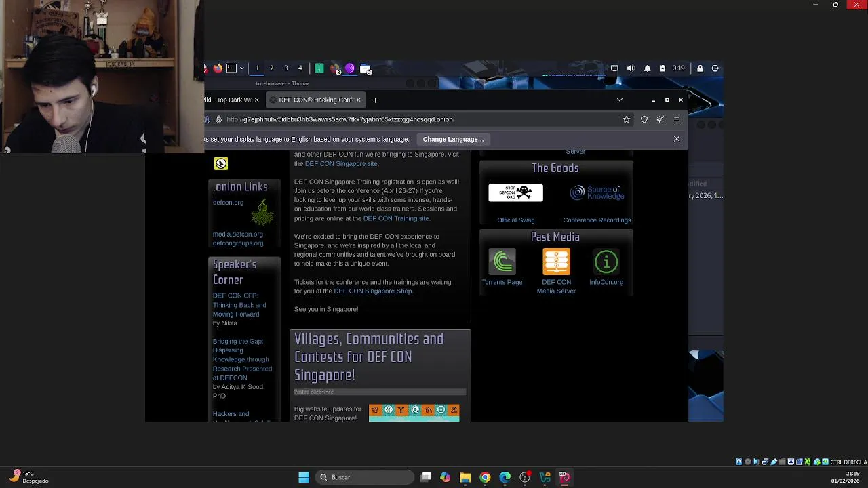Lock the screen with the padlock icon
This screenshot has width=868, height=488.
pos(701,68)
